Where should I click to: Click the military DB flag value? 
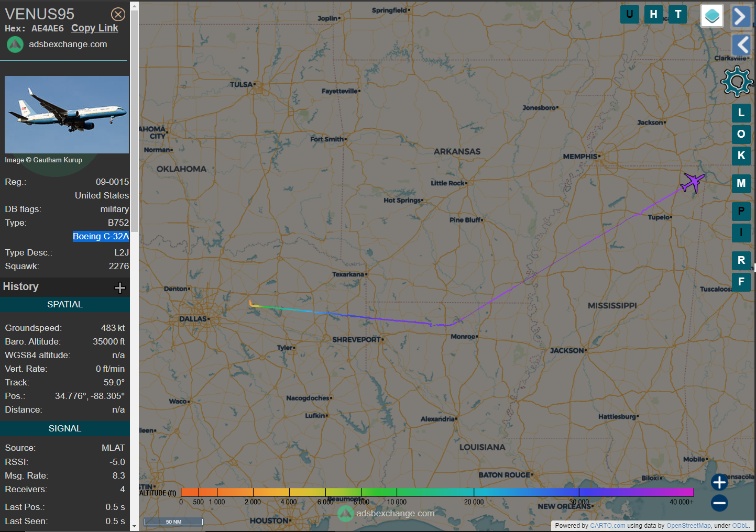(115, 209)
